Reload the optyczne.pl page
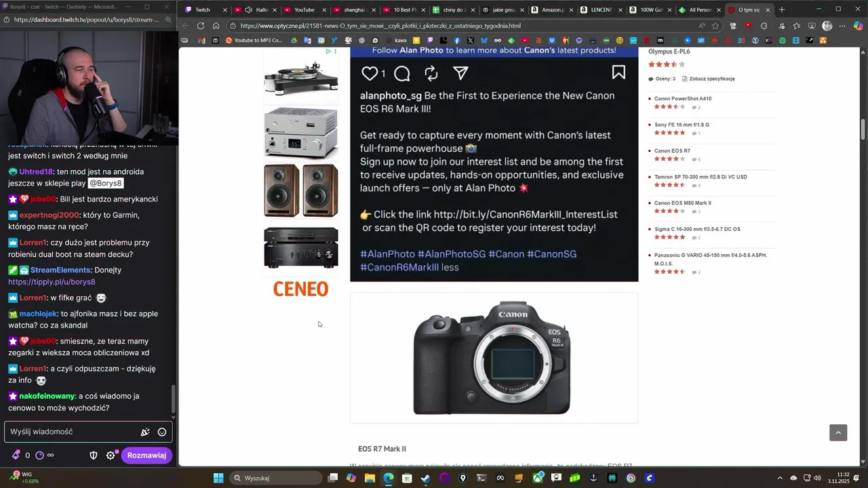 201,26
